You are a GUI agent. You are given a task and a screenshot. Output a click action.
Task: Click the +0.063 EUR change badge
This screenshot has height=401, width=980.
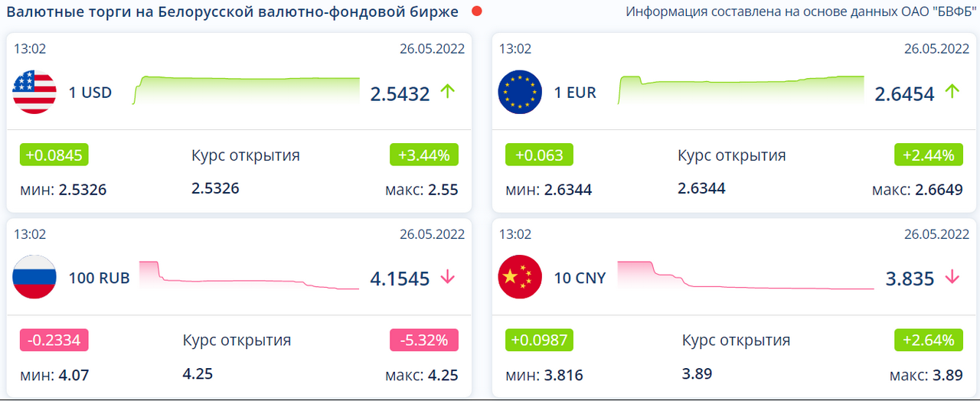(x=539, y=155)
